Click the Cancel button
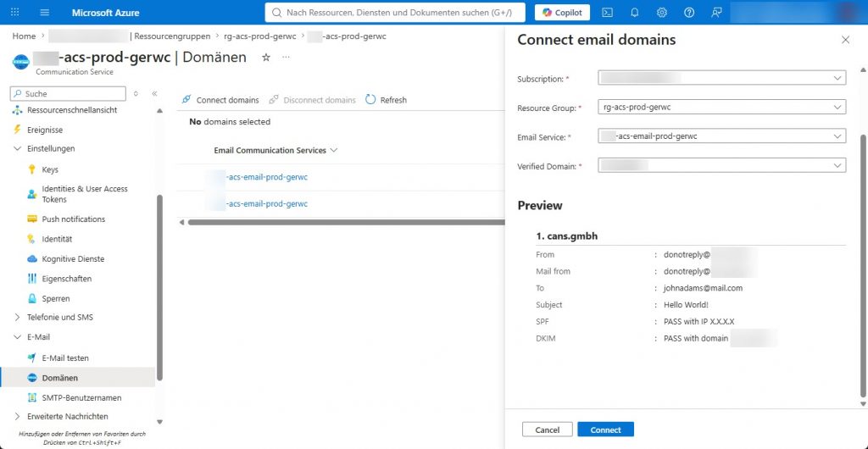The height and width of the screenshot is (449, 868). (x=548, y=430)
